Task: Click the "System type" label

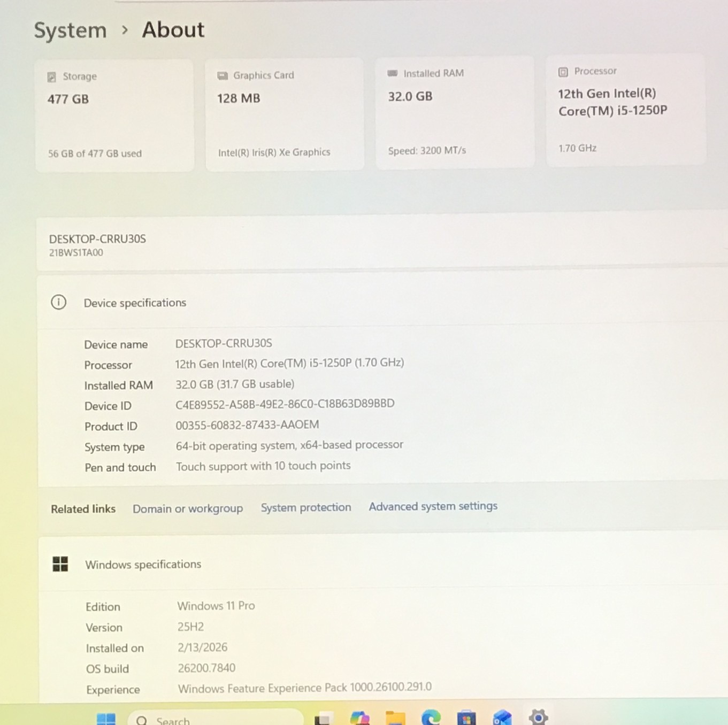Action: (x=114, y=447)
